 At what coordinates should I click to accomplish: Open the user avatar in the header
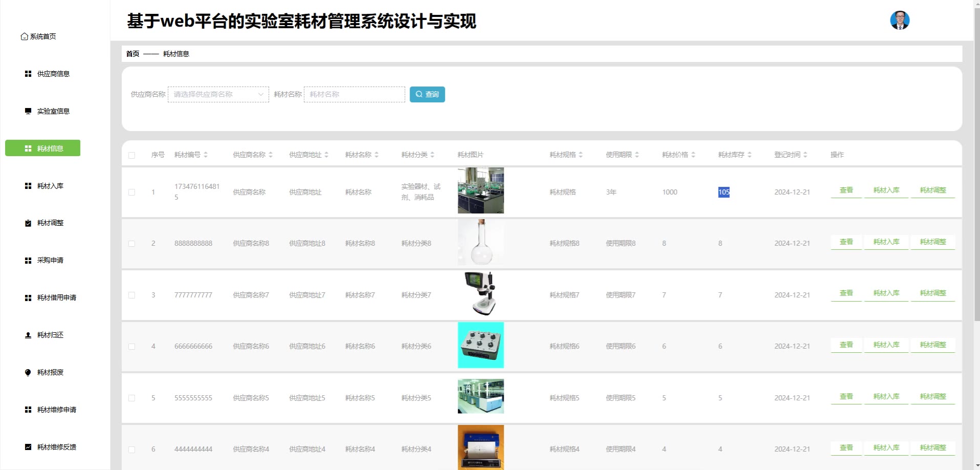[x=899, y=20]
